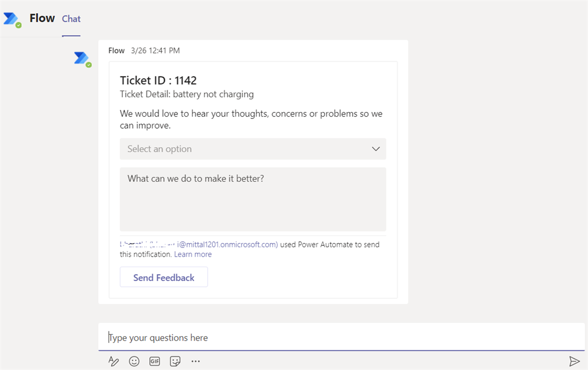The height and width of the screenshot is (370, 588).
Task: Click the Flow title in the header
Action: click(42, 18)
